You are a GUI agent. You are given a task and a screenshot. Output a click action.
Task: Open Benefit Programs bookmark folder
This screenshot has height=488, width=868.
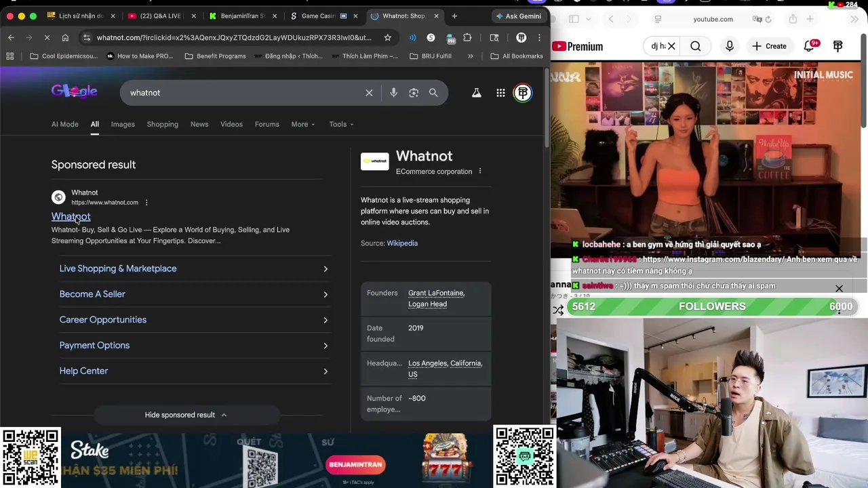(215, 56)
